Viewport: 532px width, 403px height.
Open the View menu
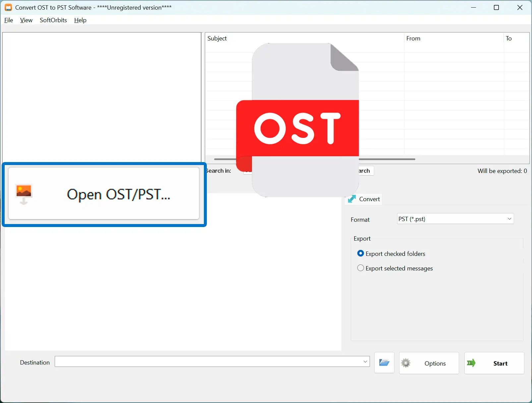click(x=26, y=20)
